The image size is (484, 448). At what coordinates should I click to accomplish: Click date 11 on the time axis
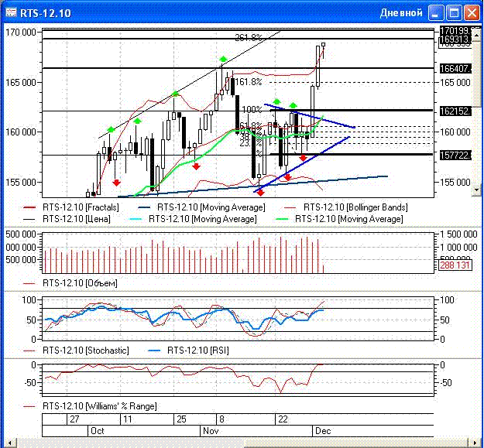[128, 419]
